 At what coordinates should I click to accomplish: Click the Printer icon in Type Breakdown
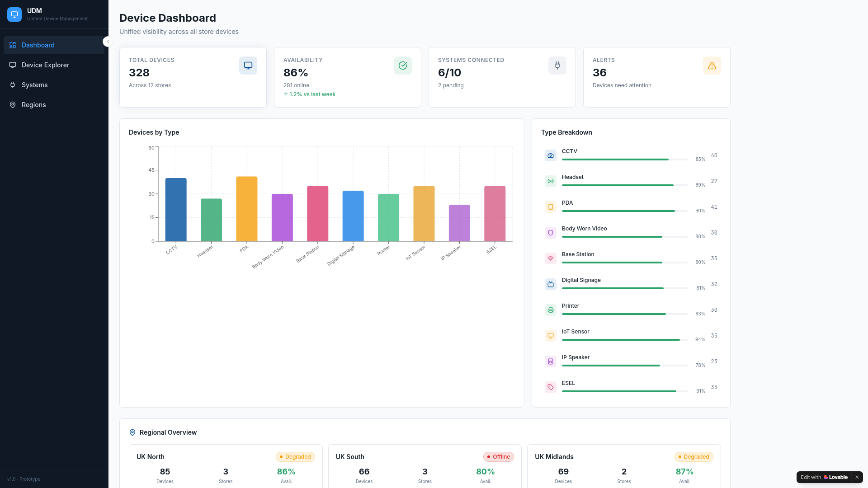(x=551, y=310)
